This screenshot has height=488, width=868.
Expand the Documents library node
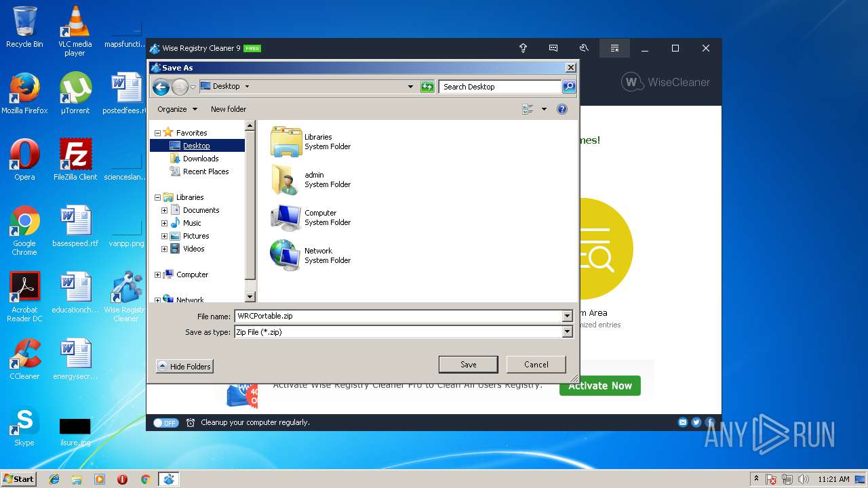point(164,210)
